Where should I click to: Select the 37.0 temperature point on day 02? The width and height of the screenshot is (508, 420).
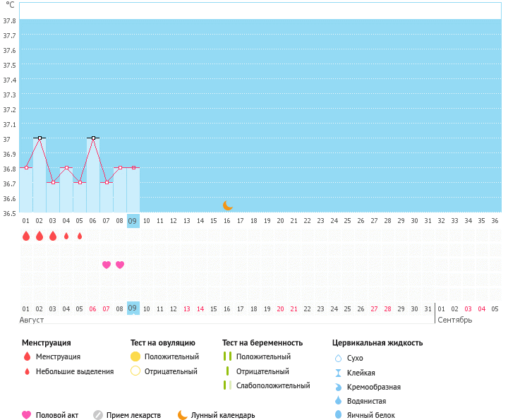tap(40, 138)
